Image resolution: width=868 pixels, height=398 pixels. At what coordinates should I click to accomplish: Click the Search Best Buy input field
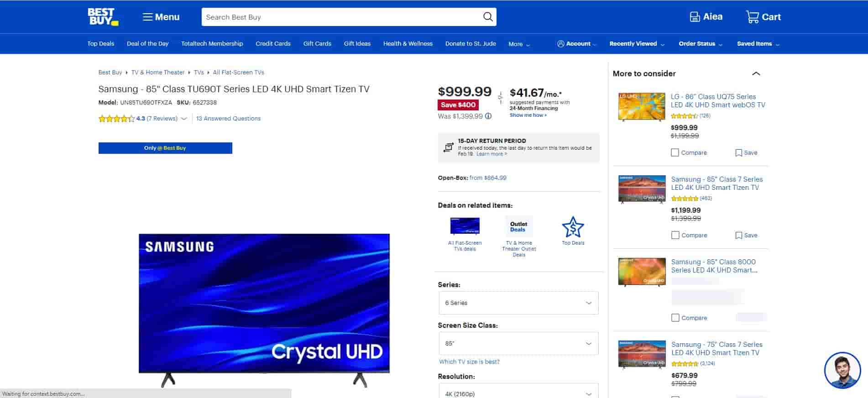tap(340, 17)
